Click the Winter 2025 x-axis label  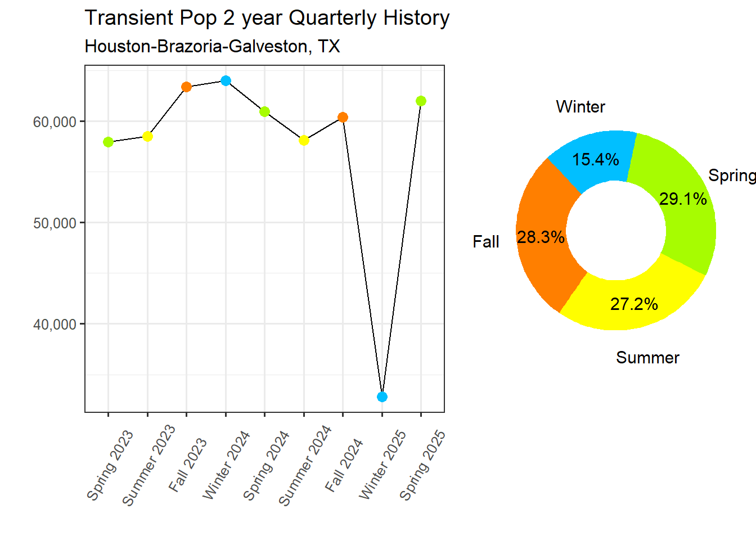tap(382, 464)
